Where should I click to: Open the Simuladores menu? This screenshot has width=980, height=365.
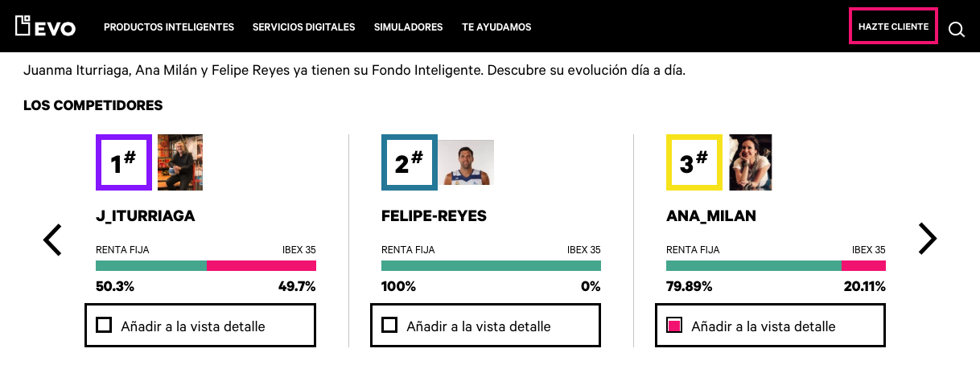408,27
